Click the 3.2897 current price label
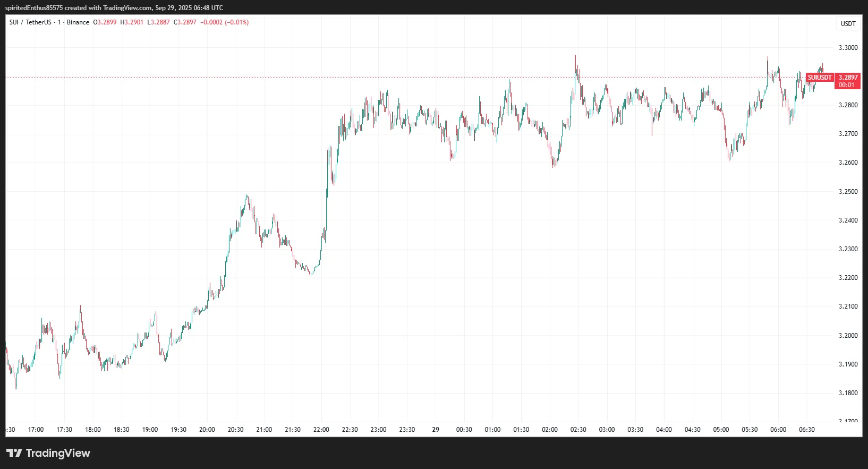The height and width of the screenshot is (469, 868). pyautogui.click(x=848, y=78)
